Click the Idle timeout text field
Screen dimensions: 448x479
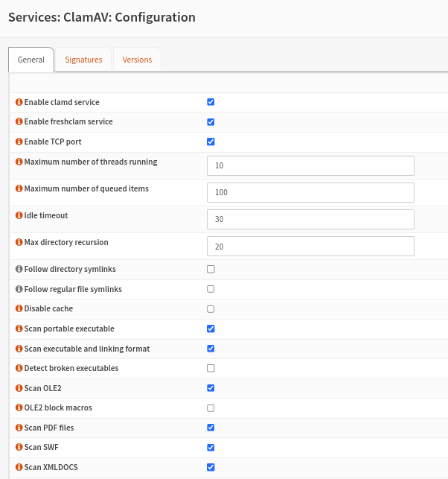pyautogui.click(x=310, y=219)
